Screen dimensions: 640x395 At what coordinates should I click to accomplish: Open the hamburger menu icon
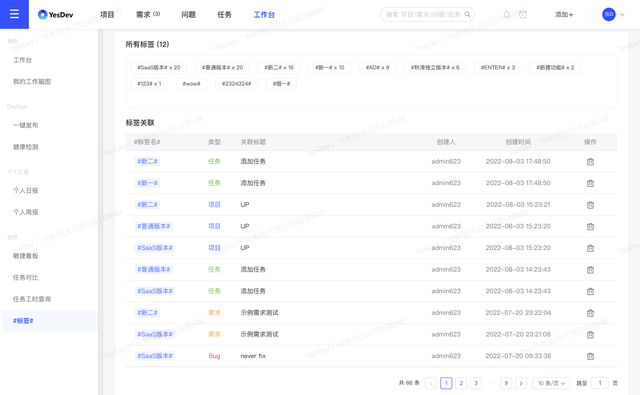[14, 14]
